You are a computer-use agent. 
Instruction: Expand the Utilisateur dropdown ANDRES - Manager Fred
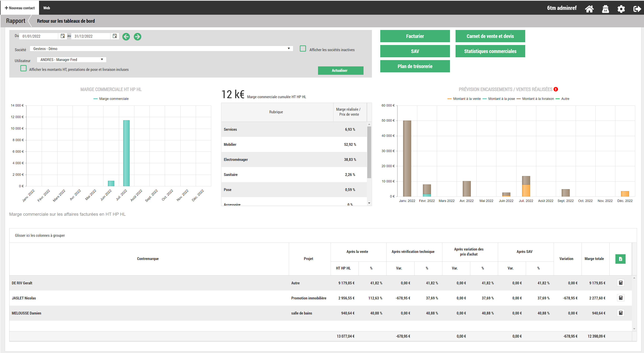pyautogui.click(x=72, y=60)
